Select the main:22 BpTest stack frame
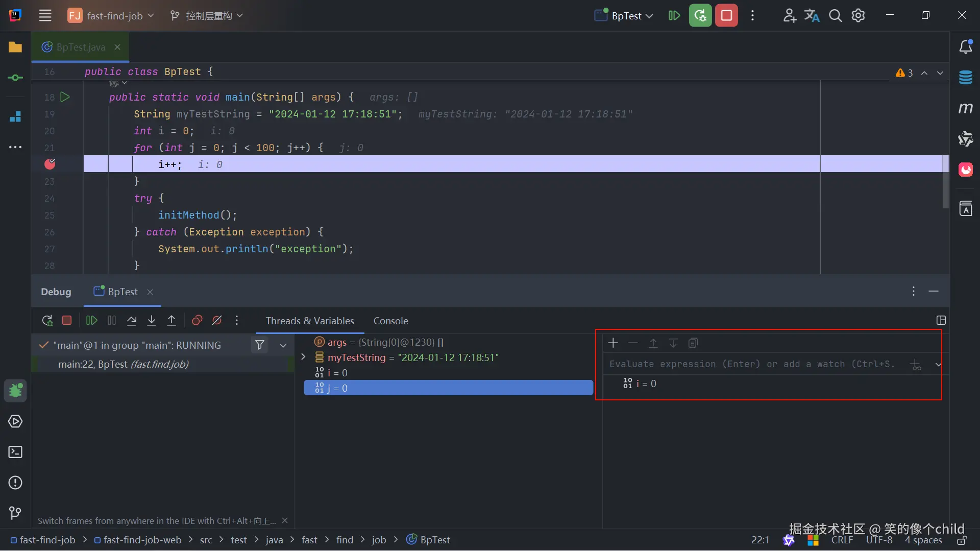This screenshot has height=551, width=980. (x=163, y=364)
